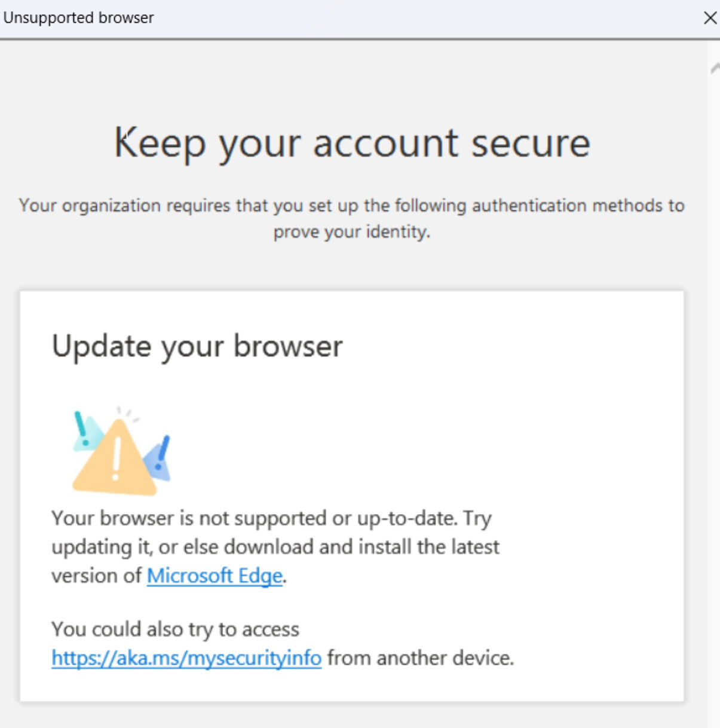The height and width of the screenshot is (728, 720).
Task: Click the 'Update your browser' heading
Action: point(197,346)
